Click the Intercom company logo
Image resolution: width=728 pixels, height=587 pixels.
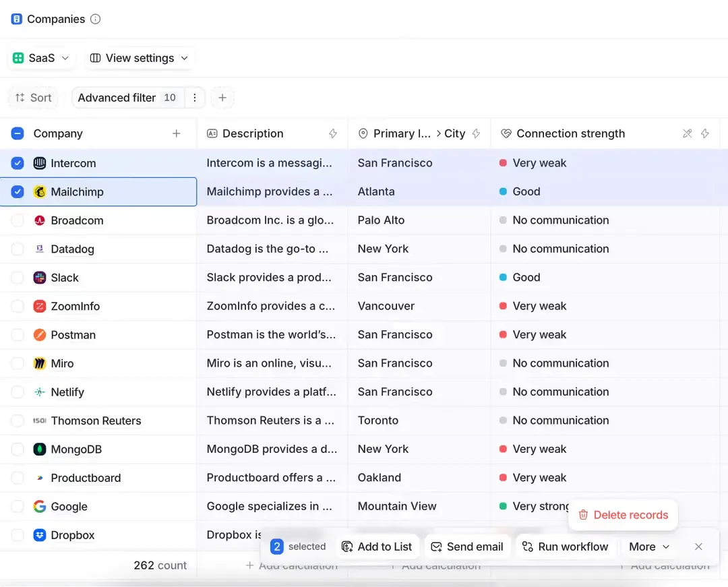(x=40, y=163)
